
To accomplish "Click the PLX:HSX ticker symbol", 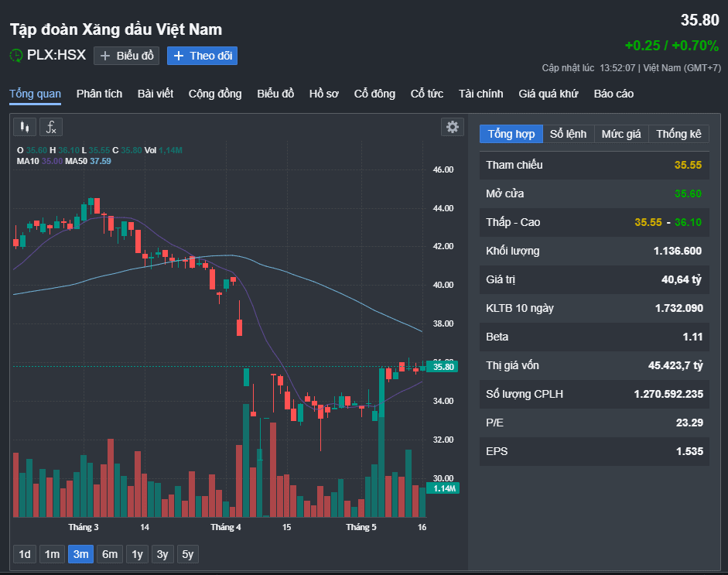I will click(56, 55).
